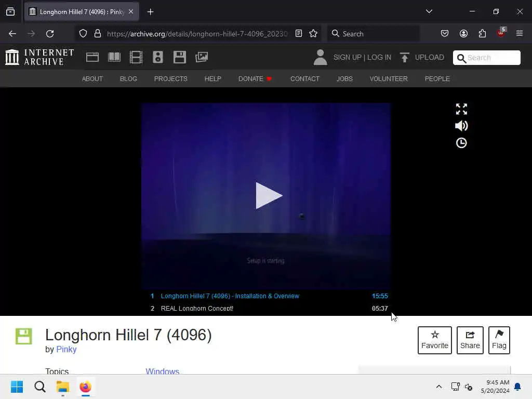
Task: Bookmark this page with star icon
Action: pyautogui.click(x=313, y=33)
